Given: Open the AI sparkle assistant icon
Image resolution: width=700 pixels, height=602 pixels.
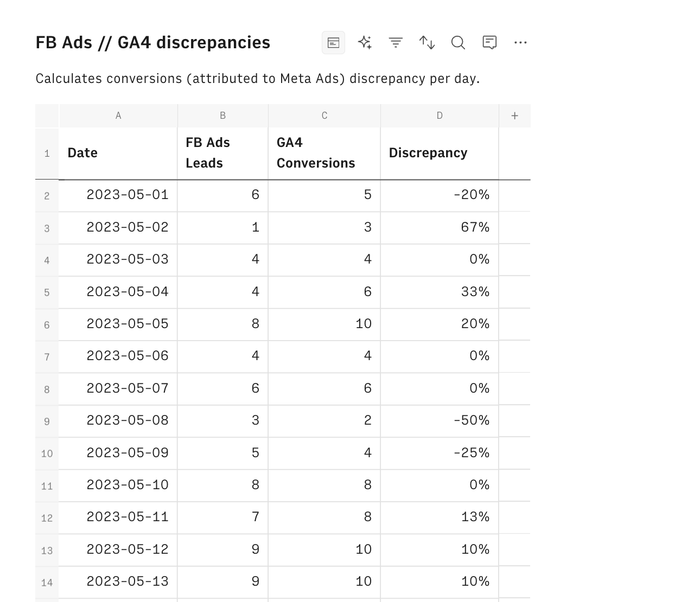Looking at the screenshot, I should [x=365, y=42].
